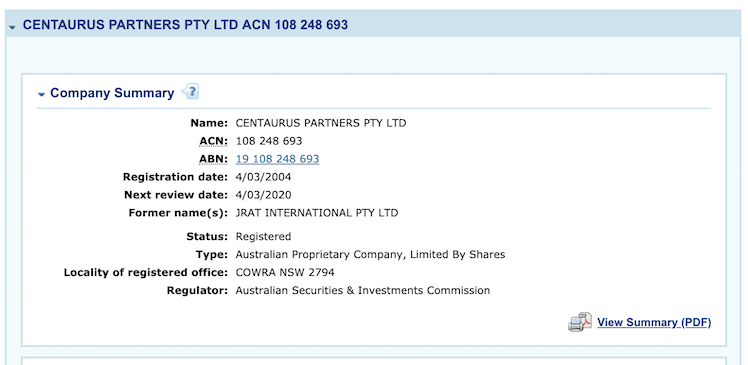
Task: Click the CENTAURUS PARTNERS PTY LTD ACN header title
Action: tap(186, 25)
